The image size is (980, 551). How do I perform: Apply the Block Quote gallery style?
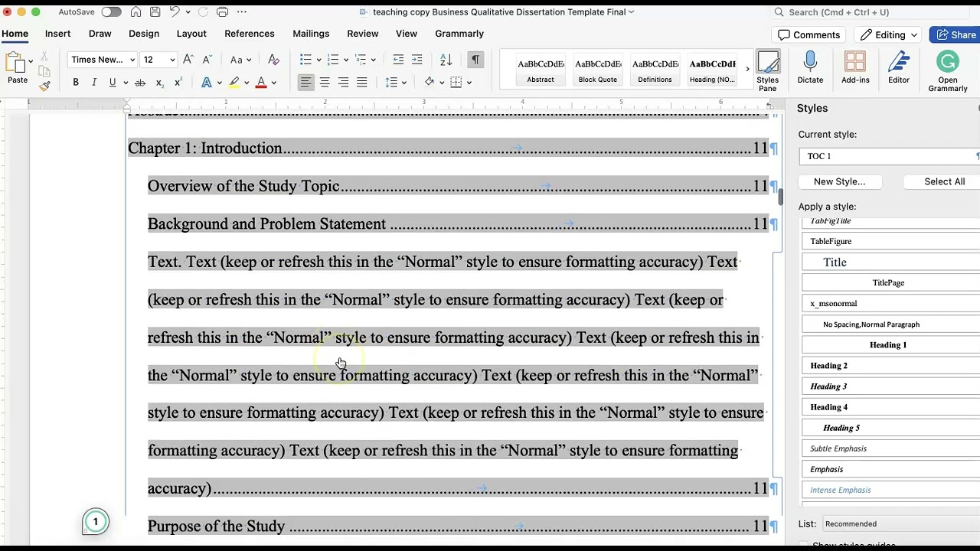coord(598,69)
